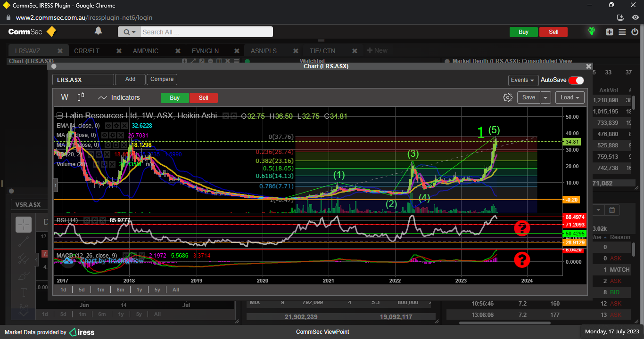Open search type dropdown beside Search All
This screenshot has width=644, height=339.
(129, 32)
